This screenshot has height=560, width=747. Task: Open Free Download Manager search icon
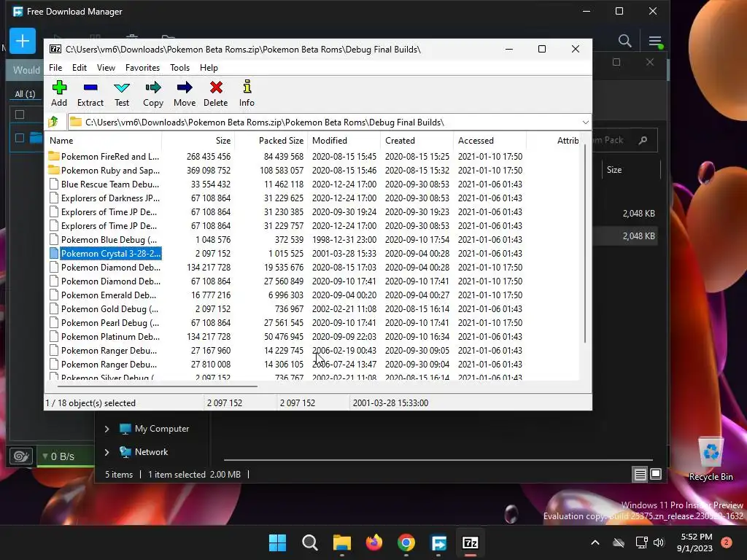[x=624, y=41]
